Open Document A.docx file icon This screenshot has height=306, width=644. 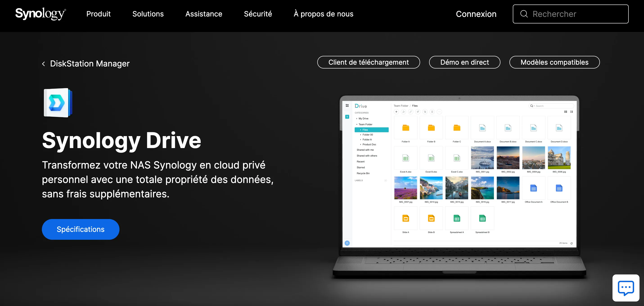482,128
